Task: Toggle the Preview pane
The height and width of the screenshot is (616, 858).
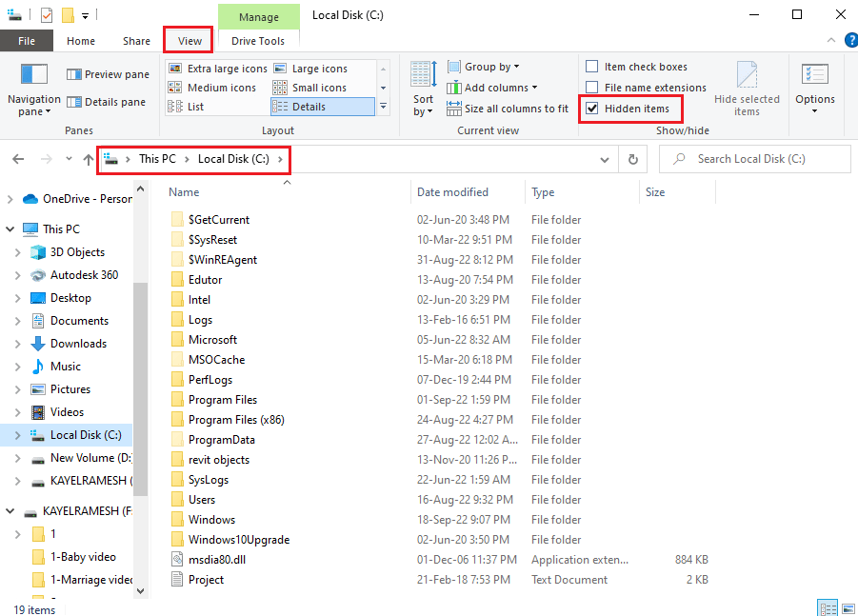Action: [108, 74]
